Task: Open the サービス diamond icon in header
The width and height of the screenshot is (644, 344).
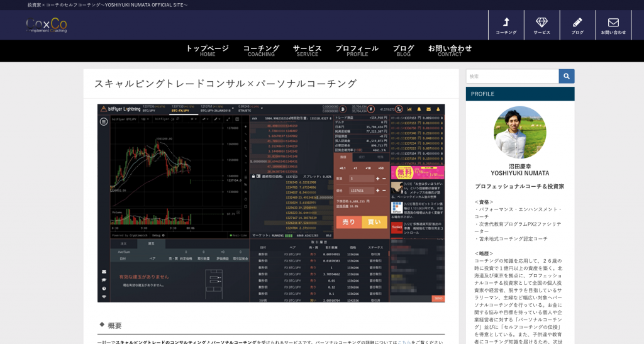Action: click(541, 25)
